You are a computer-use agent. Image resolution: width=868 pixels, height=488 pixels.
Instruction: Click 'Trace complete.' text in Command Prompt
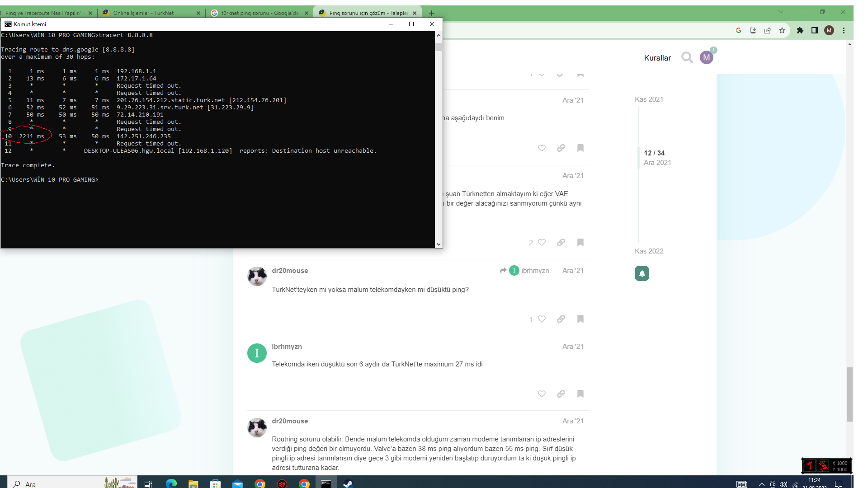pos(28,165)
